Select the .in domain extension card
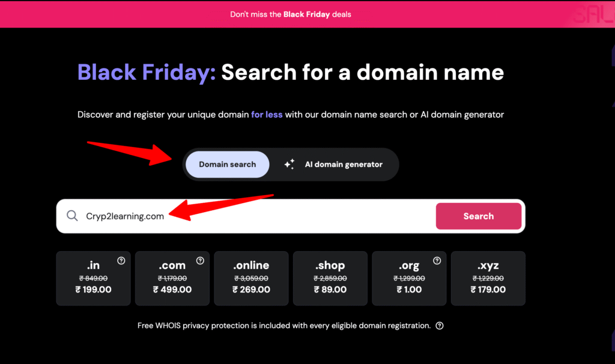The height and width of the screenshot is (364, 615). (x=93, y=278)
